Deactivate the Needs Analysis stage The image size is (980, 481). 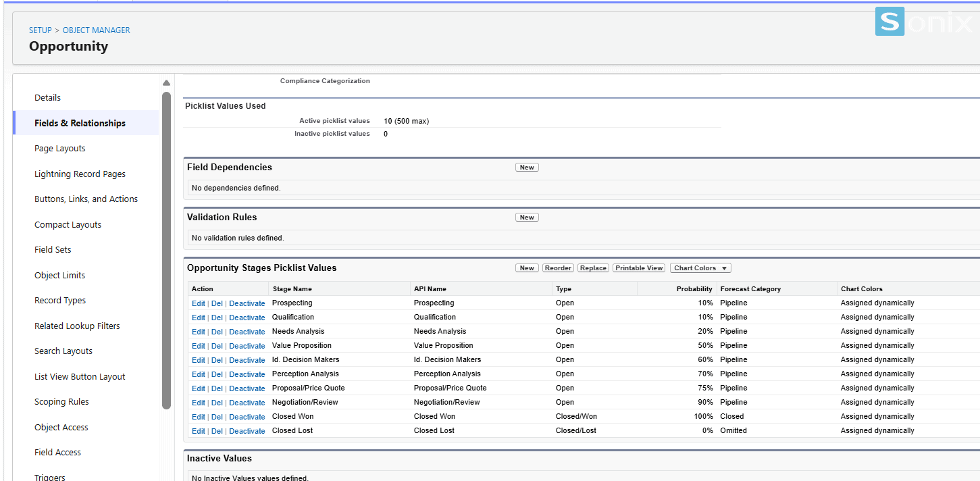(x=247, y=332)
